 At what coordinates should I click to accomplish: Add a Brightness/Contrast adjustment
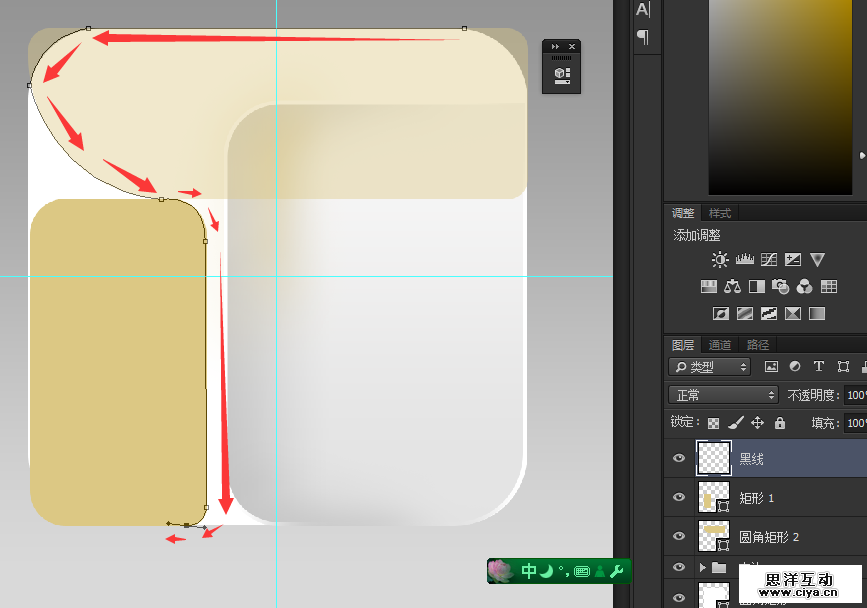click(x=720, y=260)
